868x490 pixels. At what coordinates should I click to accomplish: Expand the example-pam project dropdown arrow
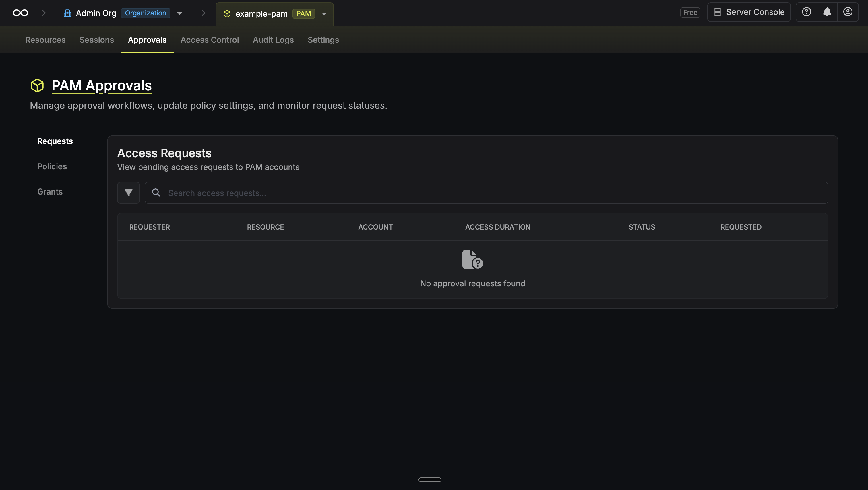(324, 14)
